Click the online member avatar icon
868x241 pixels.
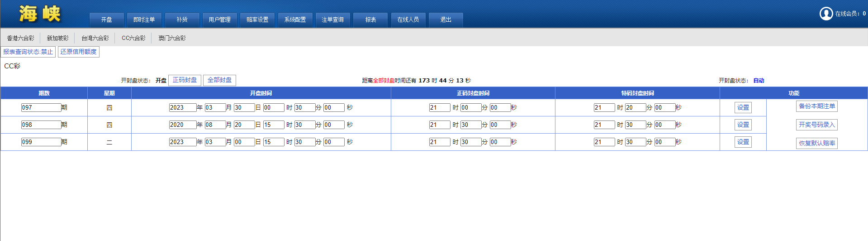[x=826, y=14]
